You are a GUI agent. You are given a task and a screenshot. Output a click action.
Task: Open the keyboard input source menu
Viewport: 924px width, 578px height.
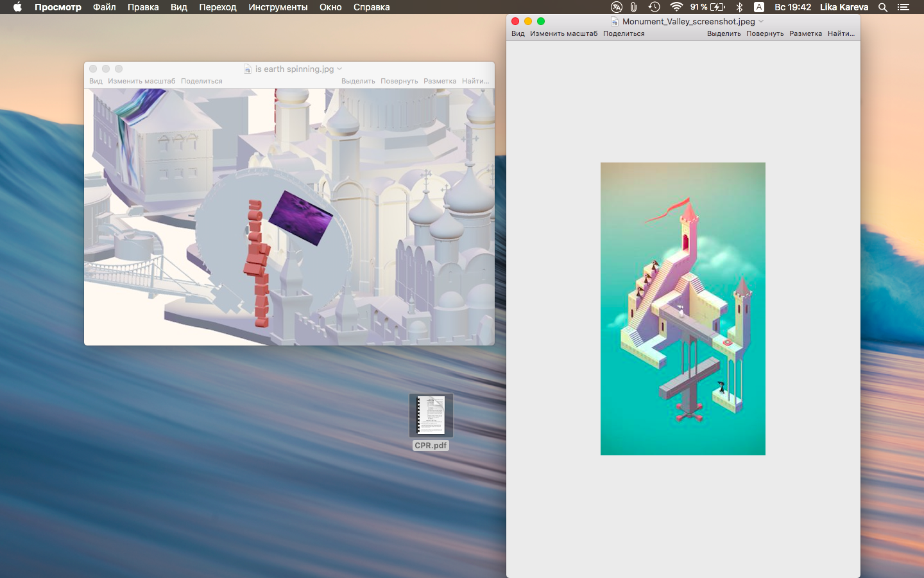[x=759, y=7]
